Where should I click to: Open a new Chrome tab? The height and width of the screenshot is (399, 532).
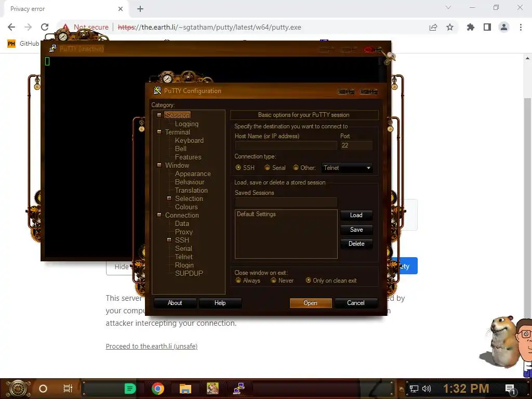[140, 9]
